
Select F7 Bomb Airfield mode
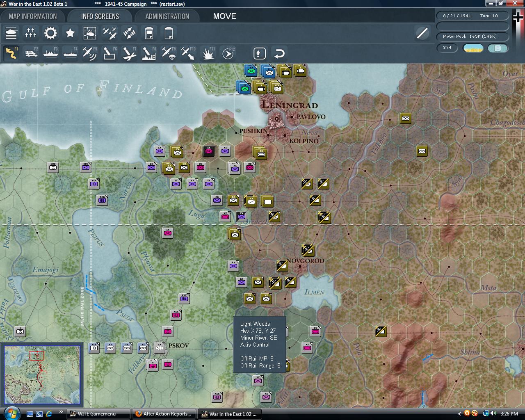[x=129, y=53]
